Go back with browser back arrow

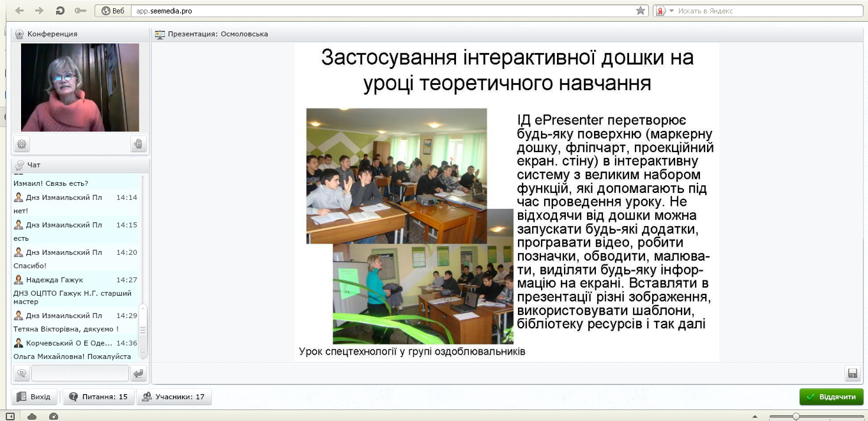(19, 11)
